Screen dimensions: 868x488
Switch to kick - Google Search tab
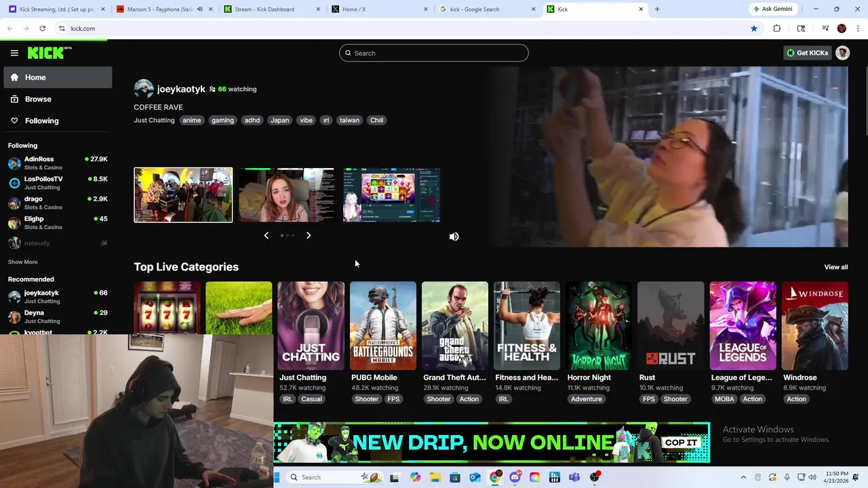pos(487,9)
